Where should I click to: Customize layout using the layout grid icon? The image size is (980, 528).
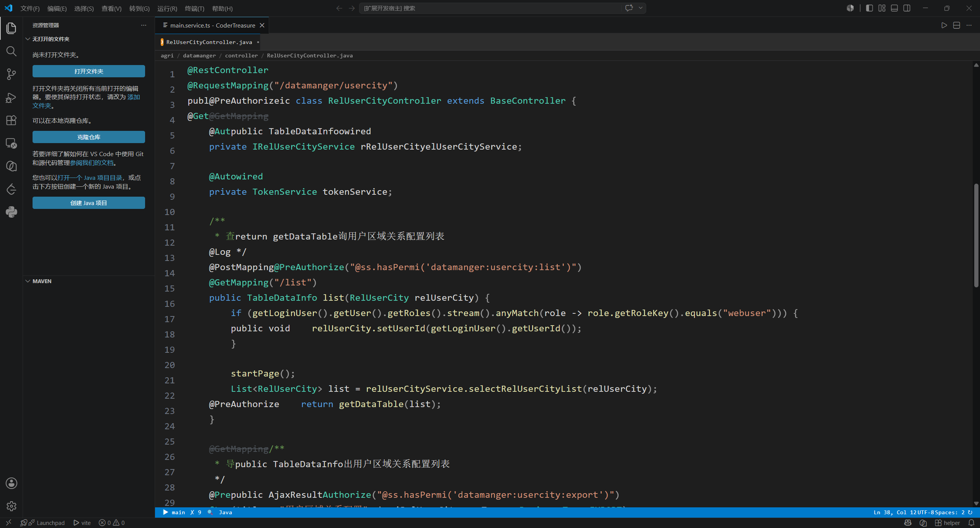882,8
